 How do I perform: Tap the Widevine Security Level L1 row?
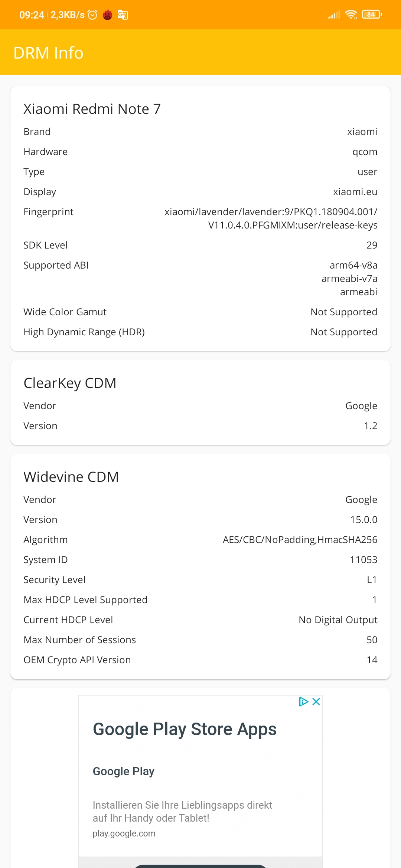coord(200,580)
